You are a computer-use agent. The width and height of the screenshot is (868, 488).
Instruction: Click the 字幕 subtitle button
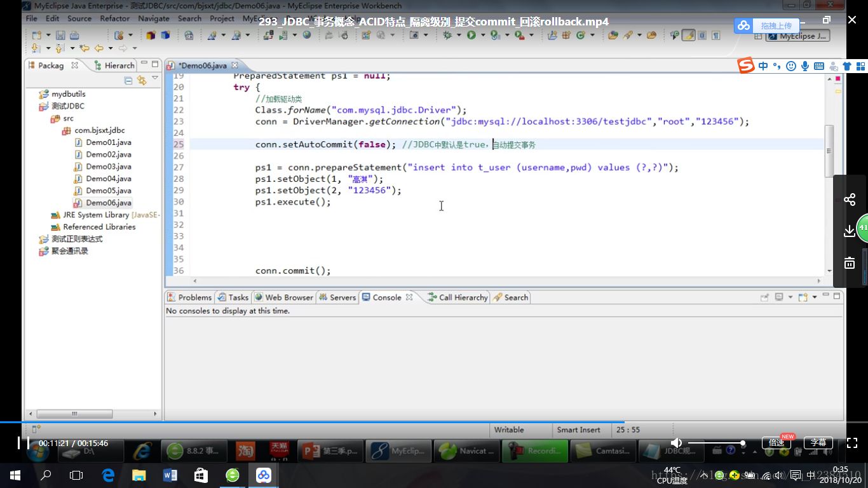[x=818, y=443]
